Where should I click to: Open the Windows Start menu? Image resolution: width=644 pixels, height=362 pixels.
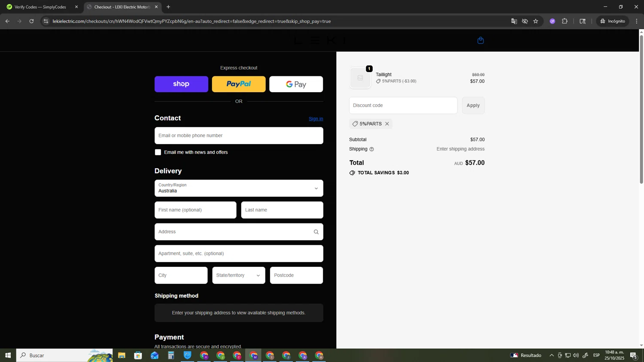[x=7, y=355]
